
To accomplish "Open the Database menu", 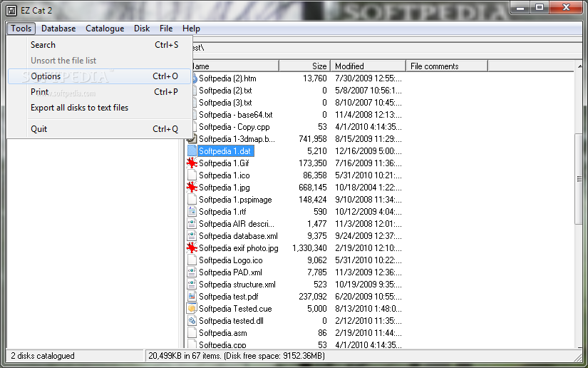I will click(58, 29).
